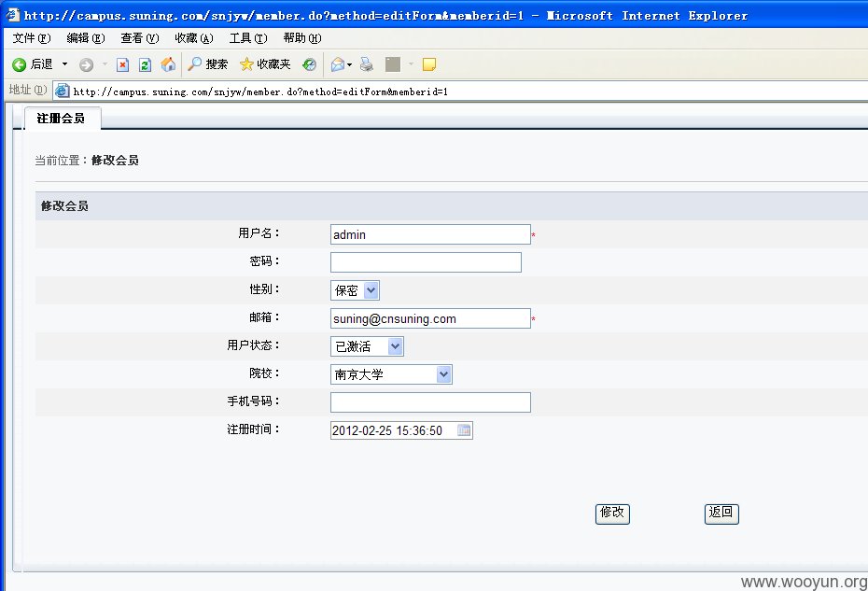Image resolution: width=868 pixels, height=591 pixels.
Task: Click the 修改 submit button
Action: pos(612,514)
